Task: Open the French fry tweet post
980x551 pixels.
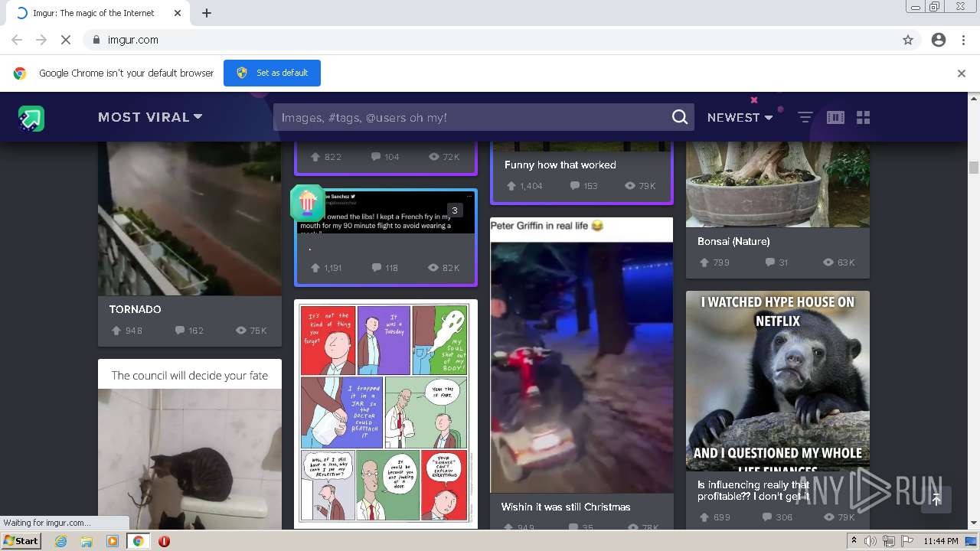Action: (x=386, y=212)
